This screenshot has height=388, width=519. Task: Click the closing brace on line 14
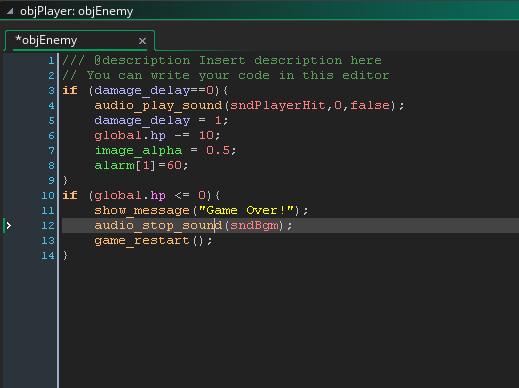[x=65, y=256]
